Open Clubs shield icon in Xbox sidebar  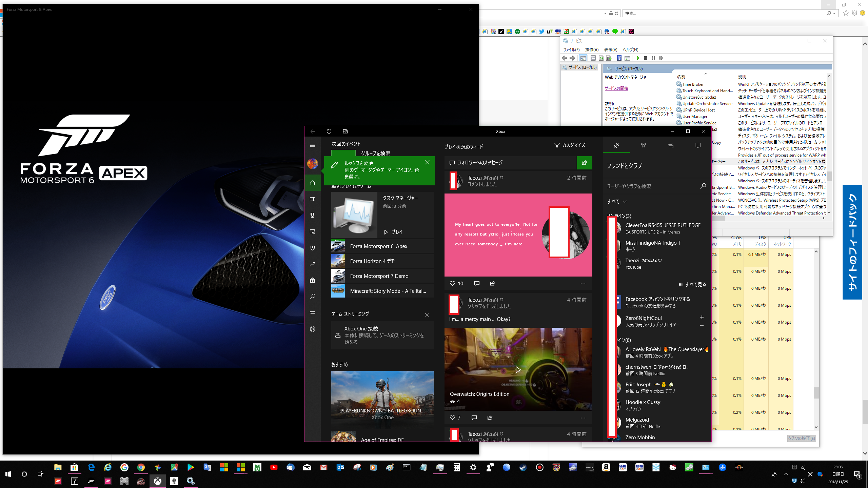point(313,248)
